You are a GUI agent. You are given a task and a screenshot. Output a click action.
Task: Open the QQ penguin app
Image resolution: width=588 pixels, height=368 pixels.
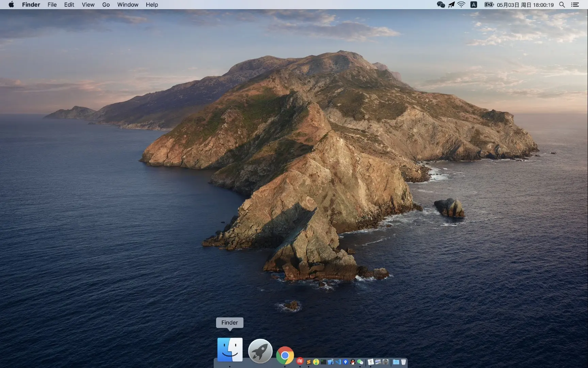[x=353, y=362]
